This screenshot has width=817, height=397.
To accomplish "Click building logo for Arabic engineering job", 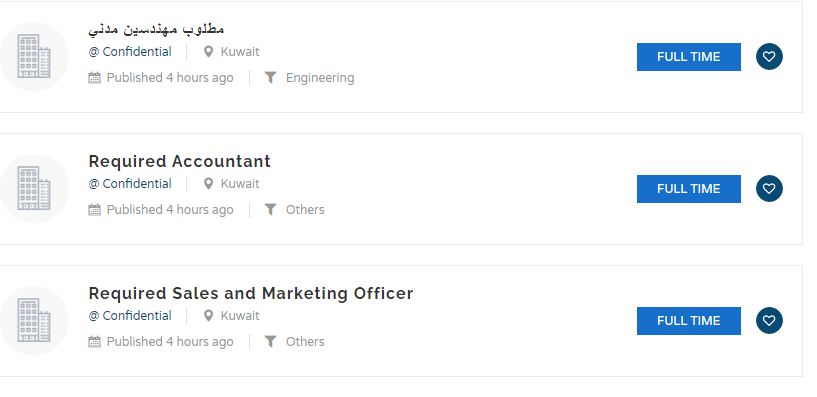I will point(34,56).
